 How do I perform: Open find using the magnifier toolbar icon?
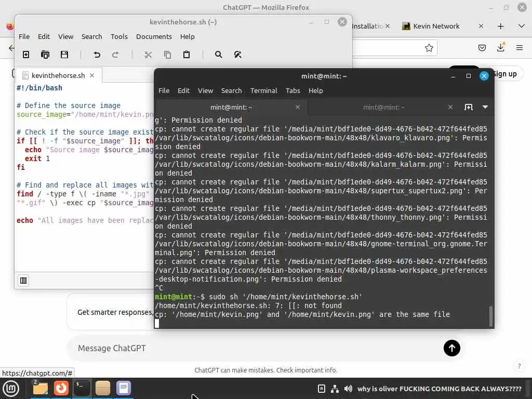pyautogui.click(x=219, y=55)
